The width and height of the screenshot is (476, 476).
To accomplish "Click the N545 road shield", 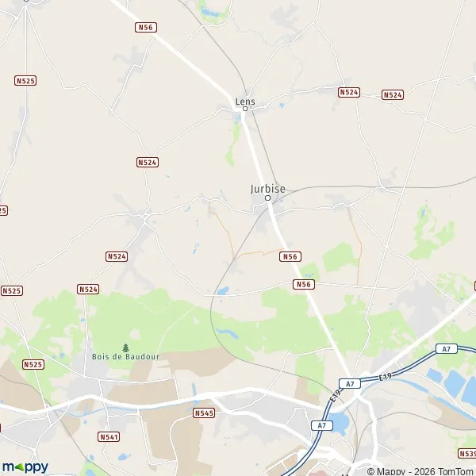I will pos(204,413).
